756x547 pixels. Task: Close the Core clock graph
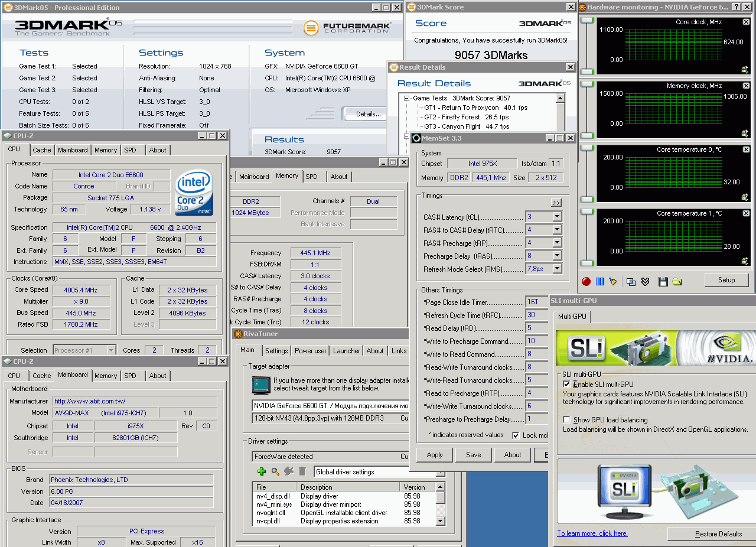tap(746, 22)
